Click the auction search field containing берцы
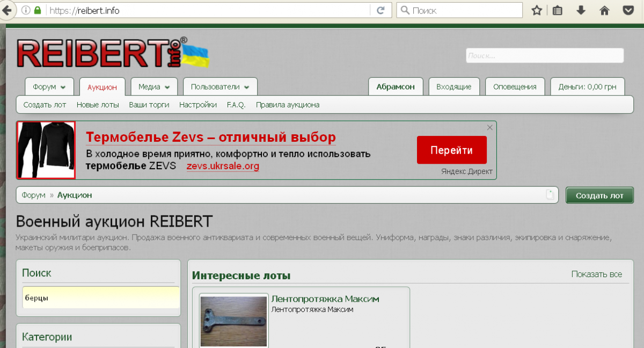 [101, 298]
